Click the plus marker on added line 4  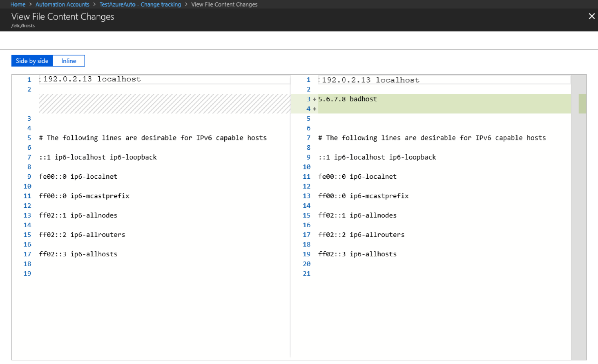[x=314, y=109]
